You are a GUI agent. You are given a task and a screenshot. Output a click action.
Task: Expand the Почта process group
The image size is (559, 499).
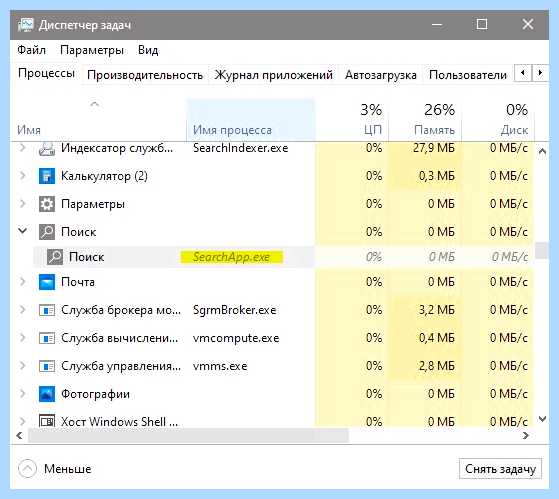click(22, 282)
